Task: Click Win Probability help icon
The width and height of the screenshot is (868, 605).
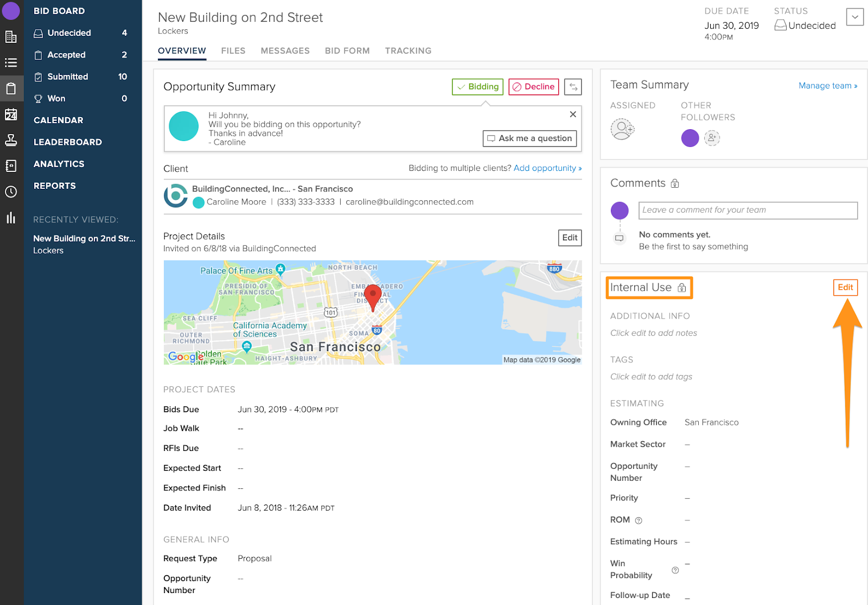Action: pyautogui.click(x=675, y=570)
